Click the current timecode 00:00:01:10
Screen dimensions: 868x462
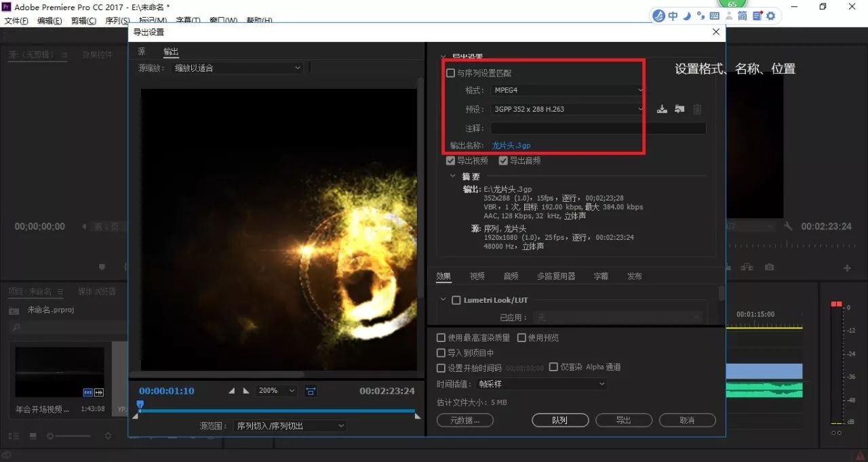click(167, 391)
